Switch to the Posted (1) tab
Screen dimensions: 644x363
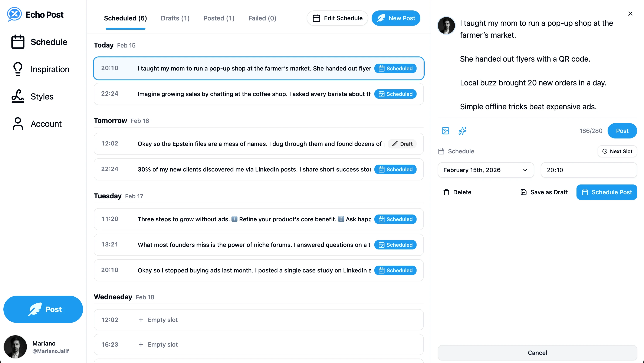(219, 18)
